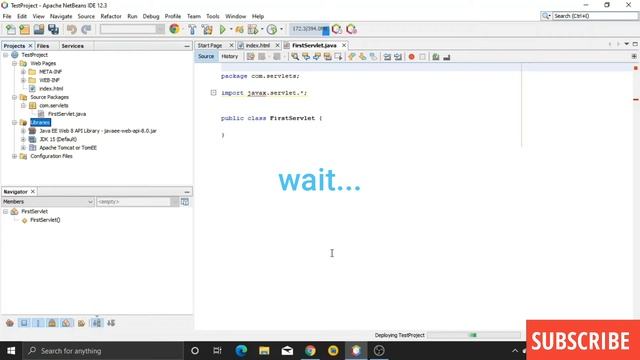Viewport: 640px width, 360px height.
Task: Click the Deploying TestProject progress bar
Action: 474,335
